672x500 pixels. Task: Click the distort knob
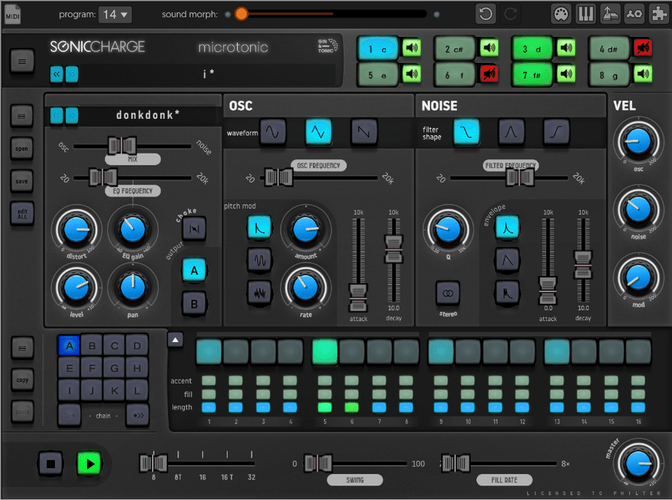(x=76, y=230)
